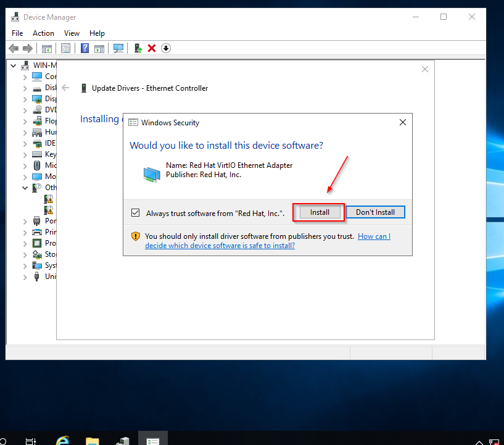This screenshot has height=445, width=504.
Task: Expand the Floppy drive controllers chevron
Action: coord(25,121)
